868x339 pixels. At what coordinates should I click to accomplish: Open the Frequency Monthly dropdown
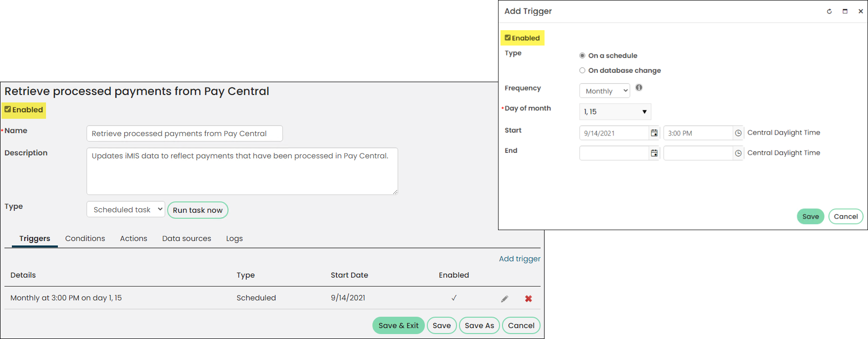pos(604,91)
